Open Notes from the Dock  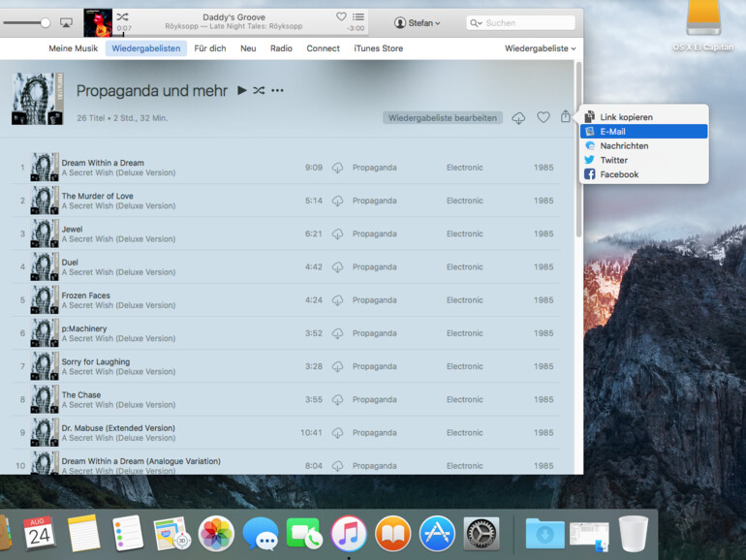[83, 533]
